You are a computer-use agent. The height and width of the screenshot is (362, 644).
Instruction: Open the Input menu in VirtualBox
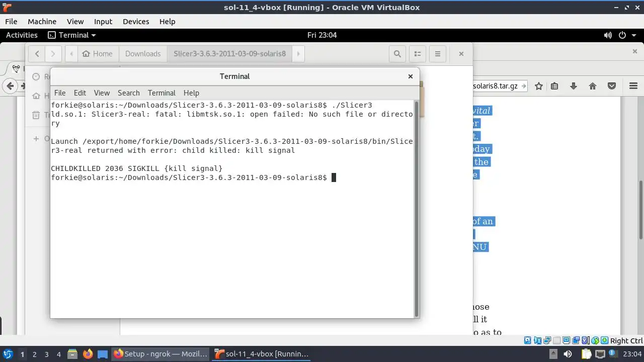pyautogui.click(x=103, y=22)
